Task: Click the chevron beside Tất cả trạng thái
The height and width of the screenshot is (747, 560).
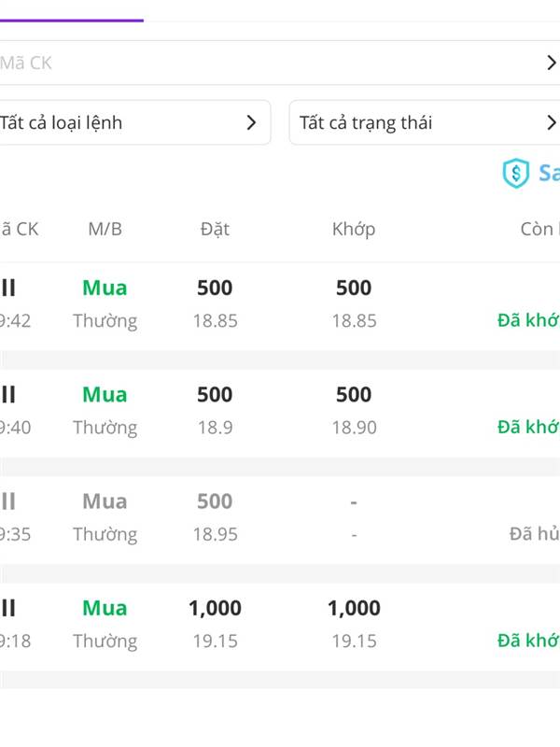Action: (551, 122)
